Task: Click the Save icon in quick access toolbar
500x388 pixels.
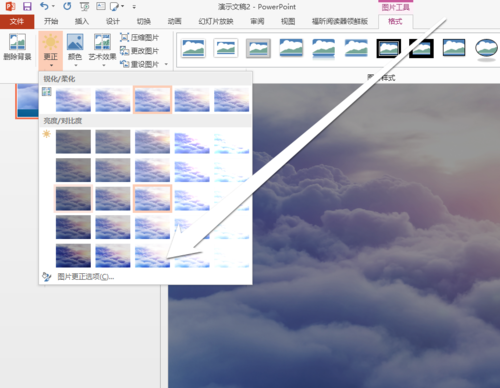Action: [27, 6]
